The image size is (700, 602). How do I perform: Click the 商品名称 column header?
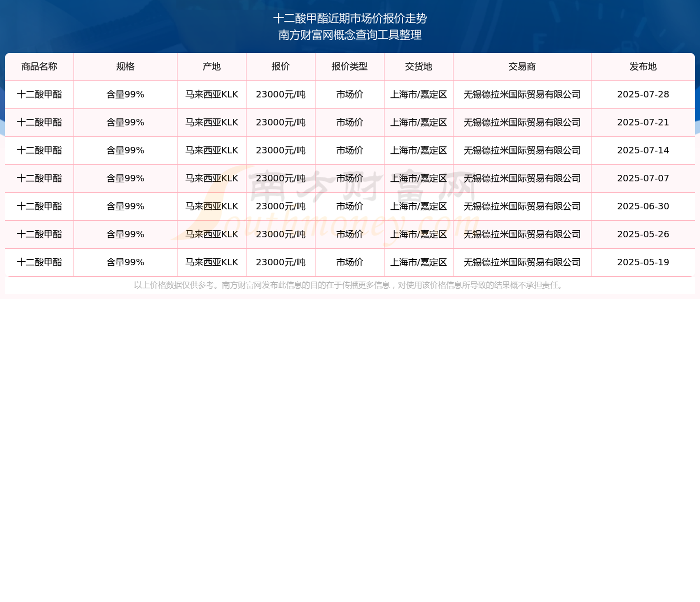coord(39,66)
